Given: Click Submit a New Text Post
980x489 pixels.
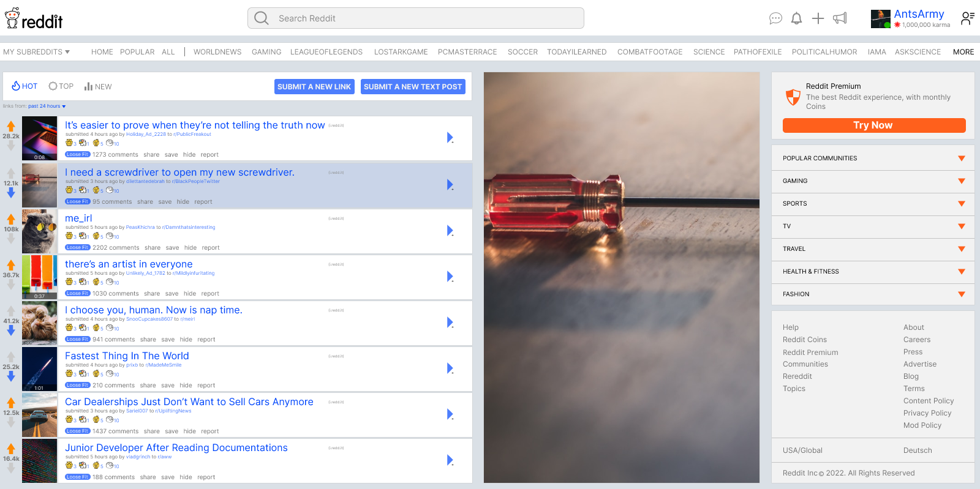Looking at the screenshot, I should [412, 87].
